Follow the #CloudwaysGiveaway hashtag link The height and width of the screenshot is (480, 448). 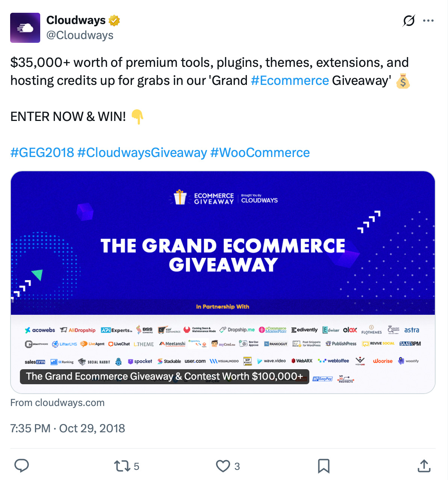pos(141,152)
